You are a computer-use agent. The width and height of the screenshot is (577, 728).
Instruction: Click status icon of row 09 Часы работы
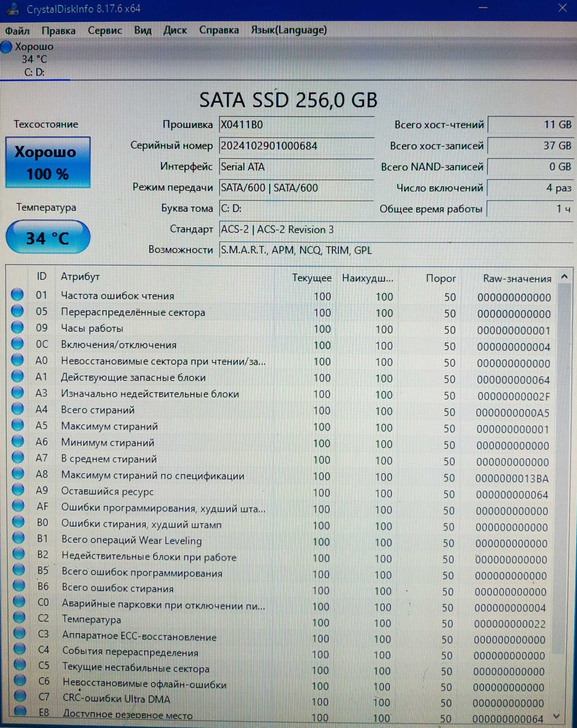click(x=17, y=327)
